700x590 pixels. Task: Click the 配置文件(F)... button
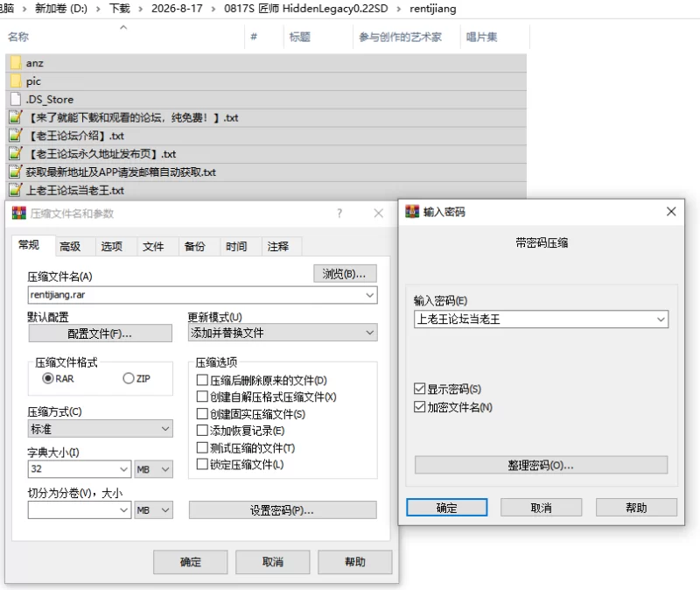click(x=100, y=334)
